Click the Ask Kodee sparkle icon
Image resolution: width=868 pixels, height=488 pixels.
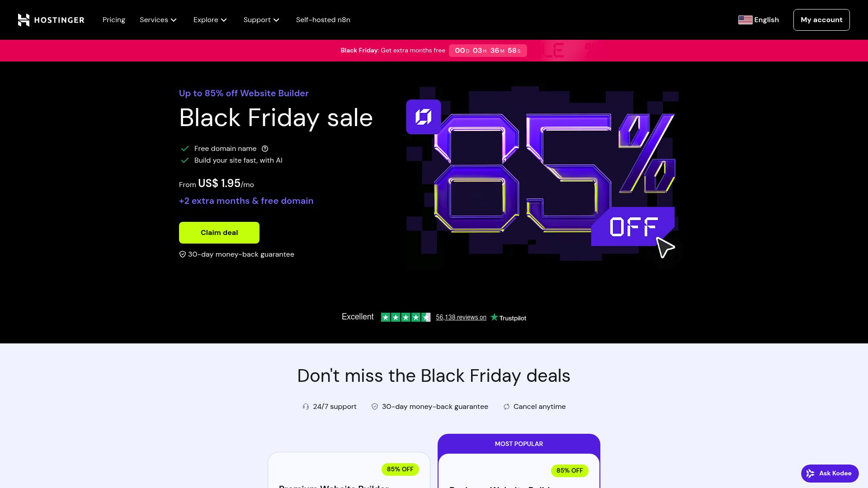click(x=810, y=474)
